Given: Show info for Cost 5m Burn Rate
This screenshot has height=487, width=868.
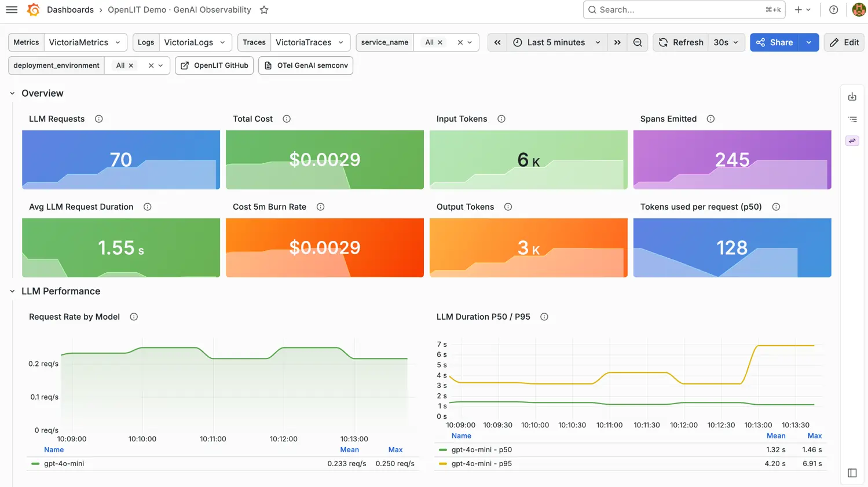Looking at the screenshot, I should [x=320, y=207].
